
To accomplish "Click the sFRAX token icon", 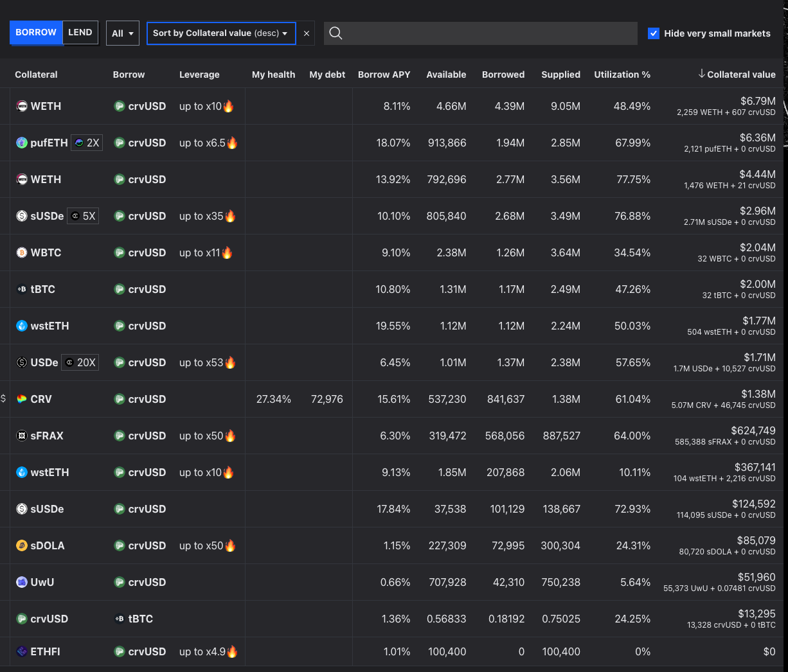I will pos(22,436).
